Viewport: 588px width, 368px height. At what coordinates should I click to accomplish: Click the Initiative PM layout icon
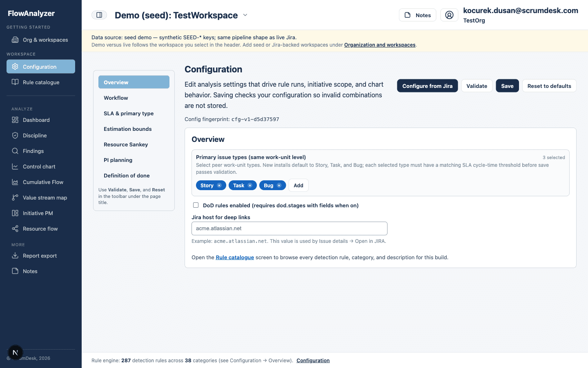tap(15, 213)
